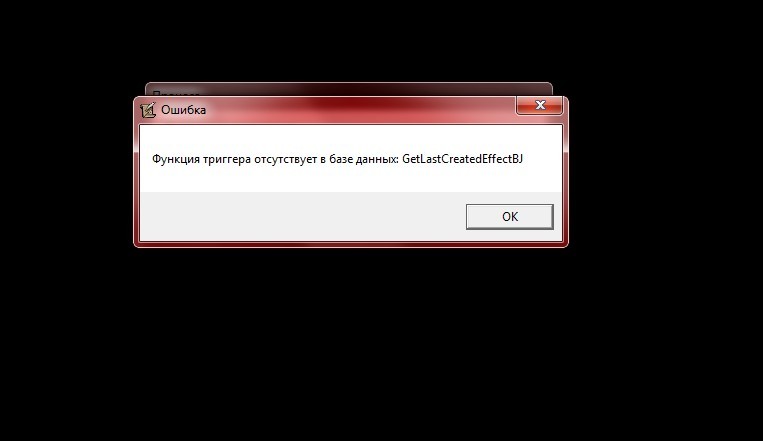
Task: Click the GetLastCreatedEffectBJ function name
Action: 462,159
